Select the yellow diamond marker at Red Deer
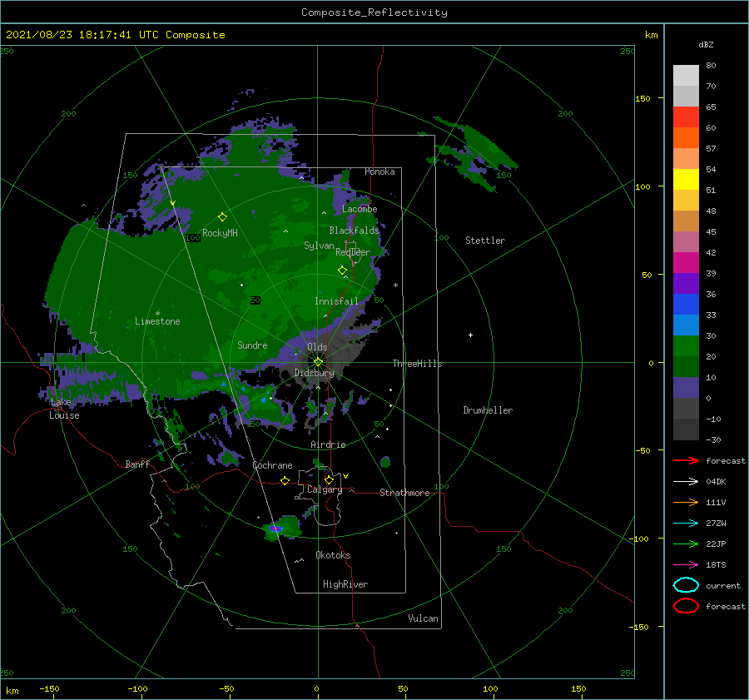749x700 pixels. [x=342, y=271]
